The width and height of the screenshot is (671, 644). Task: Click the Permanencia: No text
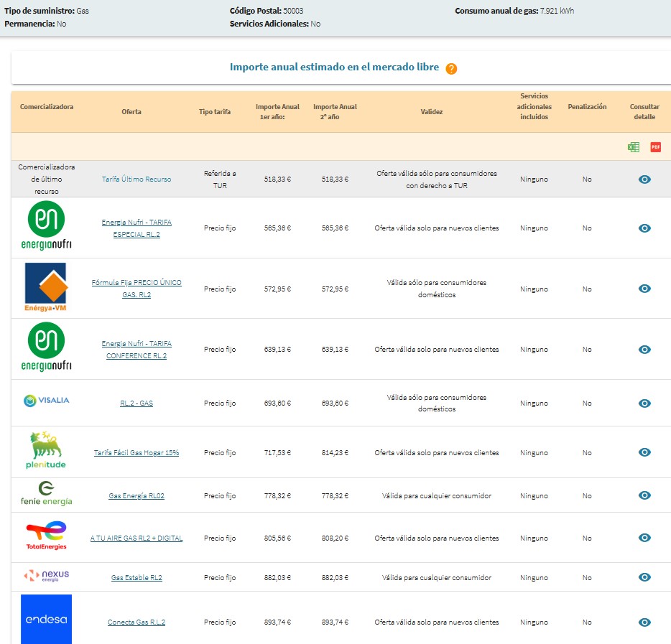click(x=35, y=24)
